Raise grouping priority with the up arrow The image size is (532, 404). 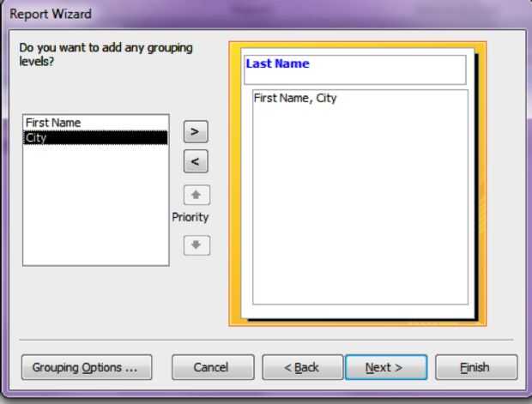pyautogui.click(x=196, y=195)
